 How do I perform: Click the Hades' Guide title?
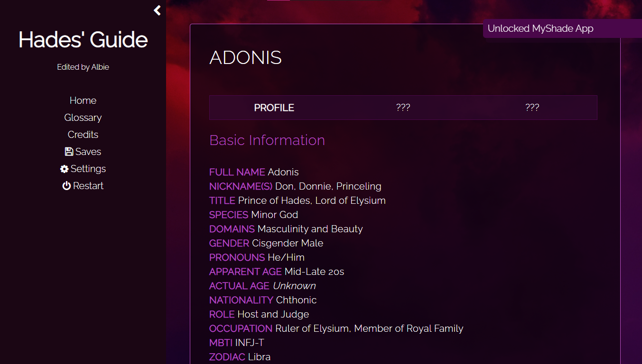tap(83, 40)
